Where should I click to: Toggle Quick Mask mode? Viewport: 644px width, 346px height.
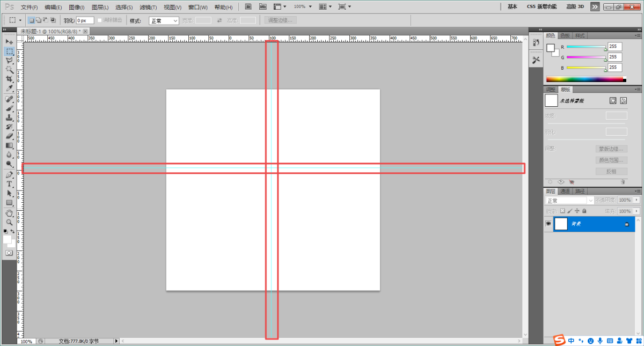click(x=9, y=253)
